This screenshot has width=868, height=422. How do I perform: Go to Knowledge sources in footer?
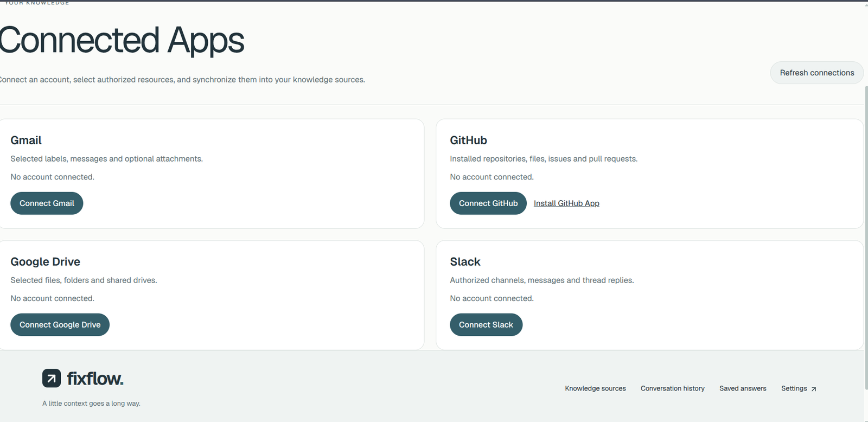click(595, 388)
